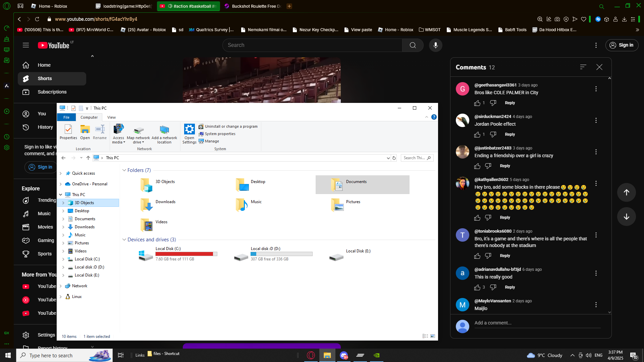644x362 pixels.
Task: Open the Explorer help button
Action: pos(434,117)
